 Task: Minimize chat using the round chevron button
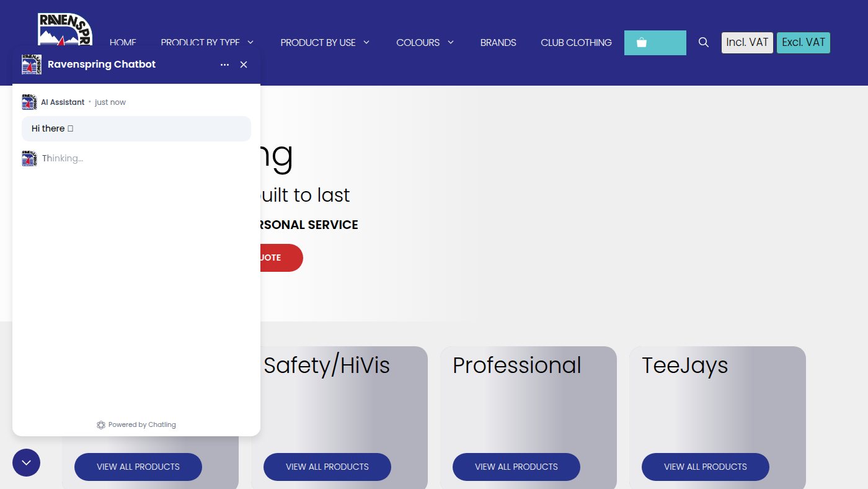(26, 462)
